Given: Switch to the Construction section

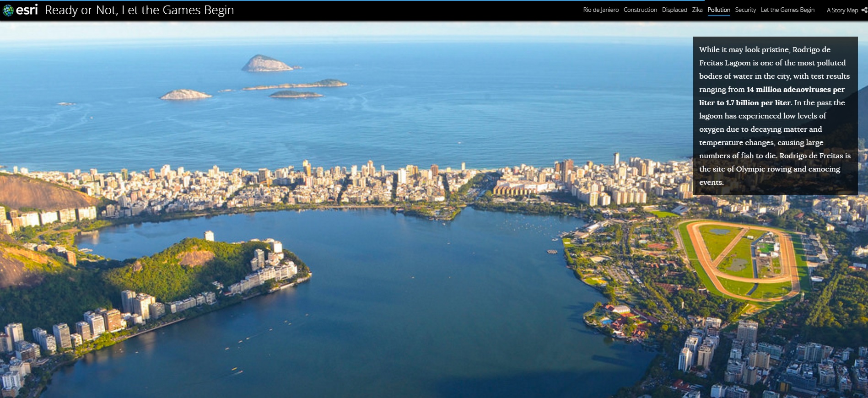Looking at the screenshot, I should point(640,10).
